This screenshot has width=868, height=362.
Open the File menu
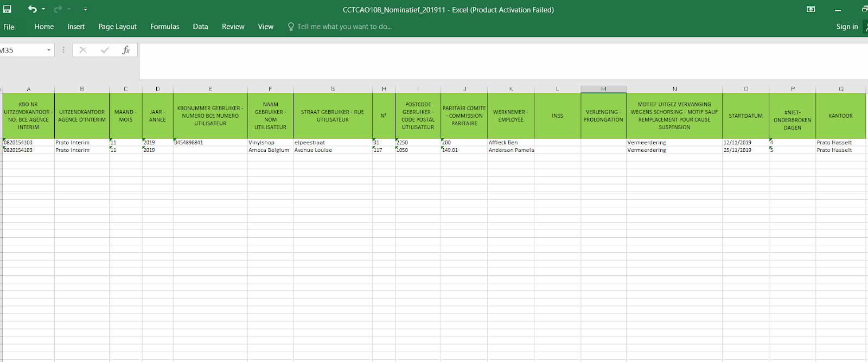click(x=9, y=27)
